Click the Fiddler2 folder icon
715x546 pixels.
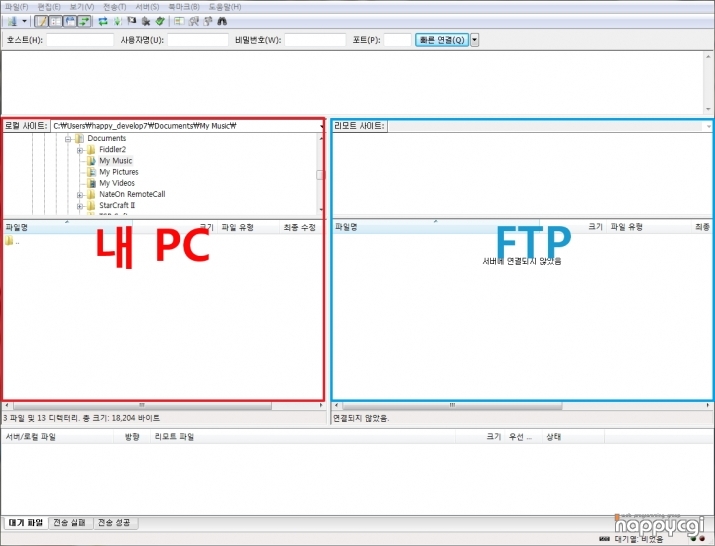(x=91, y=150)
